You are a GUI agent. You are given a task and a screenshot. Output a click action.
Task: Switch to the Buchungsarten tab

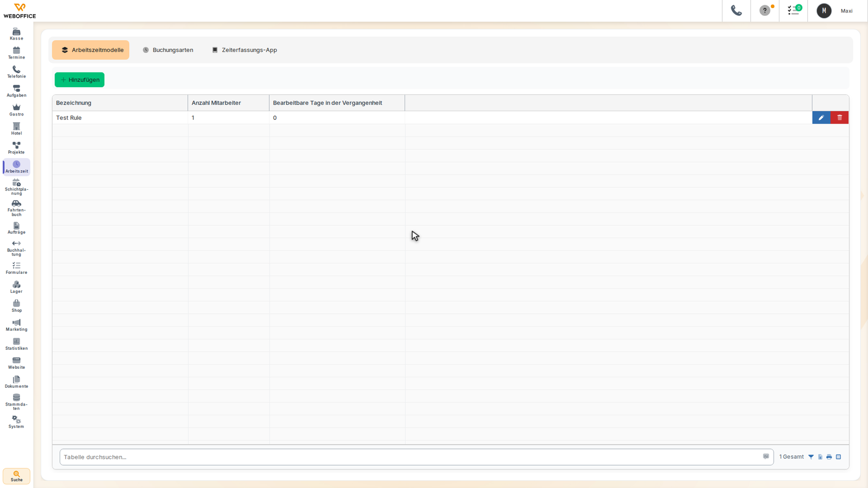(168, 50)
